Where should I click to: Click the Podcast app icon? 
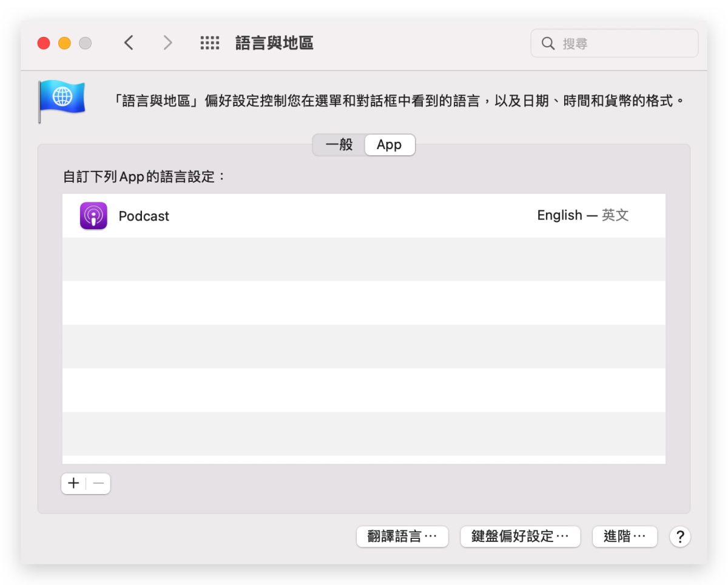tap(93, 216)
